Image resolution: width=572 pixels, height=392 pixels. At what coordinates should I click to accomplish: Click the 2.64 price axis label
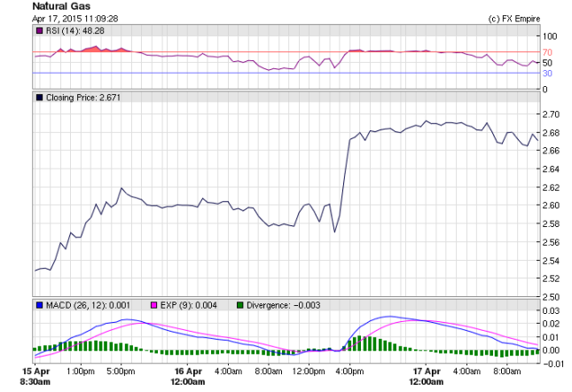[551, 169]
